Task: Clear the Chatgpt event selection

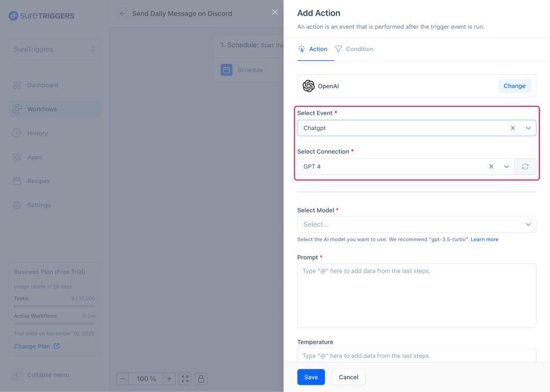Action: (x=512, y=128)
